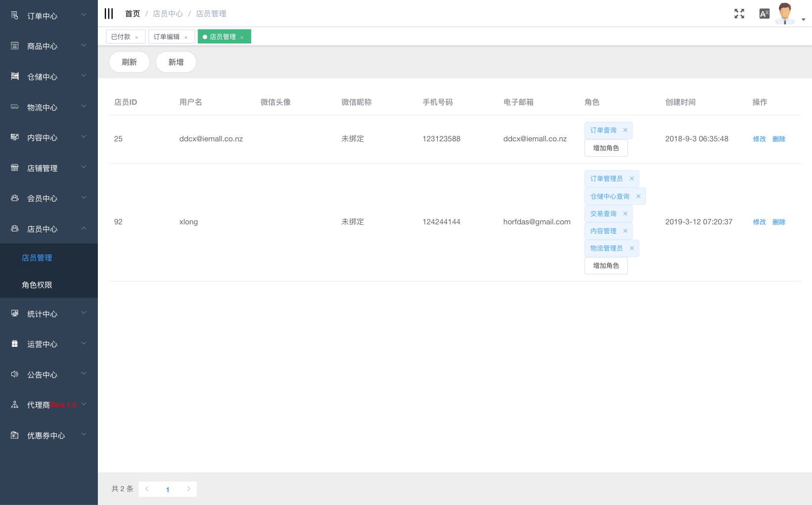Expand the 仓储中心 sidebar menu
Screen dimensions: 812x505
48,77
